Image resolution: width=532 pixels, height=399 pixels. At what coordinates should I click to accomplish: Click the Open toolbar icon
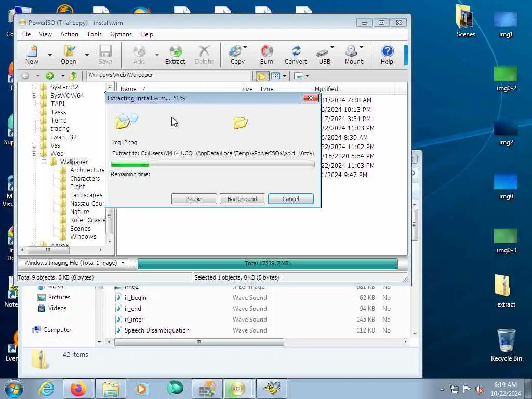point(69,55)
